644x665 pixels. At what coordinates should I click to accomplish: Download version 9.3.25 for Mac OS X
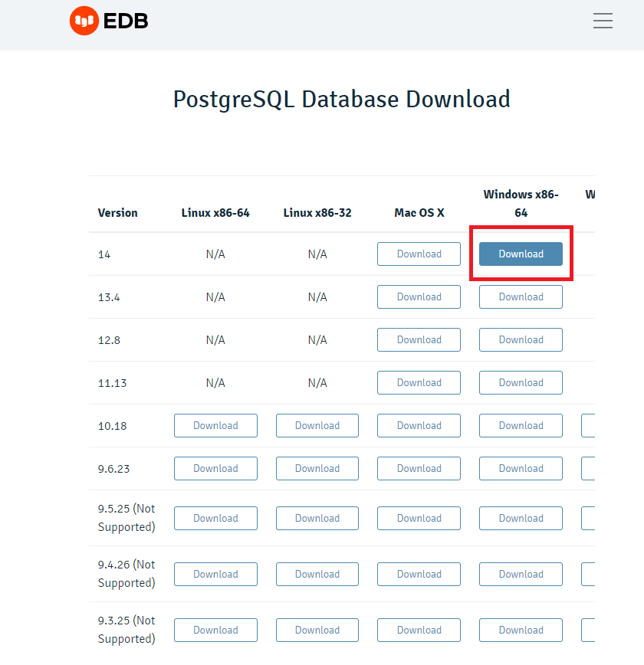tap(419, 631)
